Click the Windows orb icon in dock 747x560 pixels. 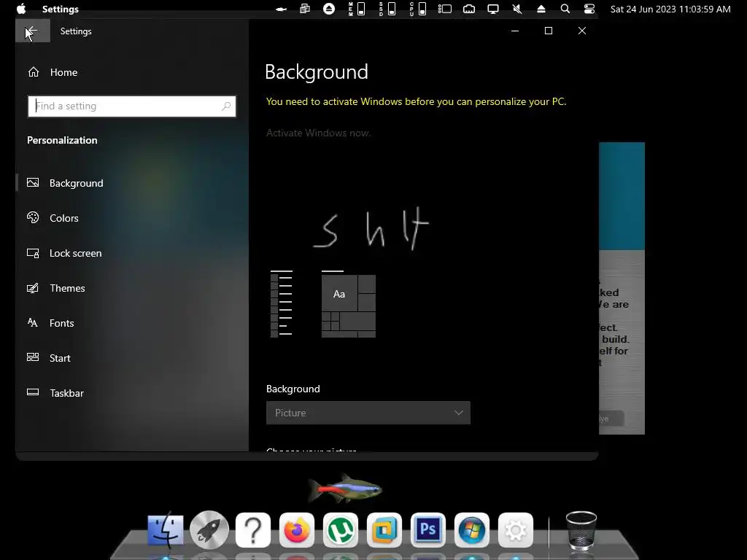click(x=472, y=530)
